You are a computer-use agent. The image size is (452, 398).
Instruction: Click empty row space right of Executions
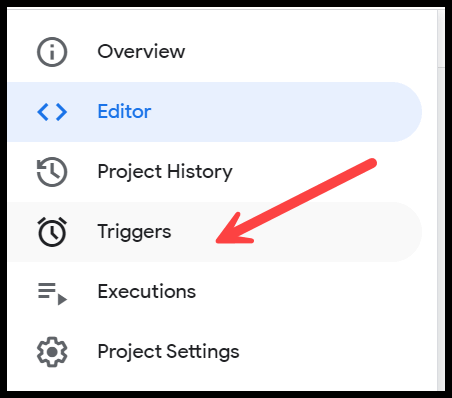[x=307, y=292]
